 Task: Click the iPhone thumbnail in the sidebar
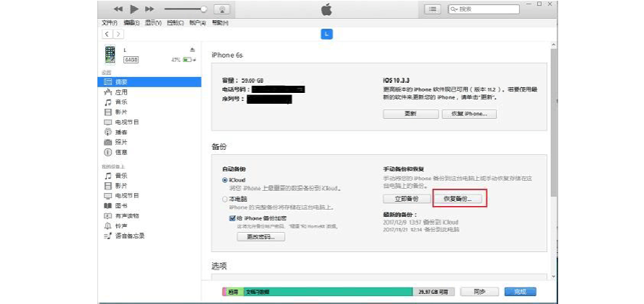tap(110, 55)
